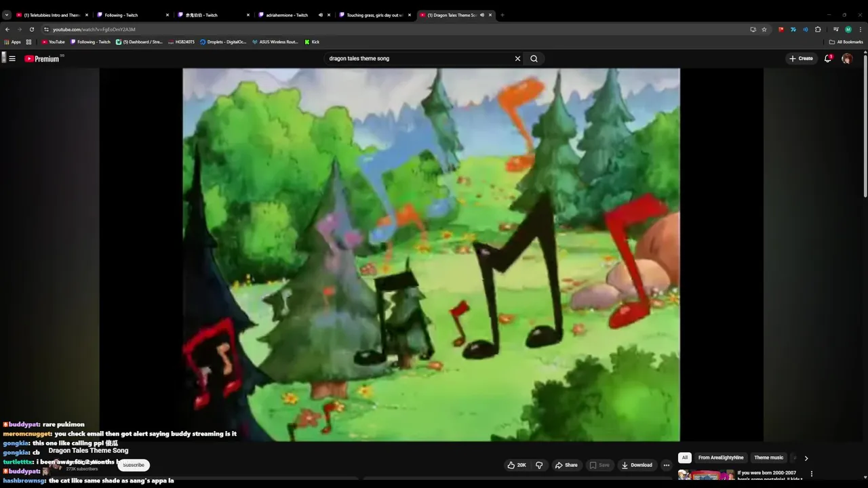
Task: Open the Kick bookmark
Action: 312,42
